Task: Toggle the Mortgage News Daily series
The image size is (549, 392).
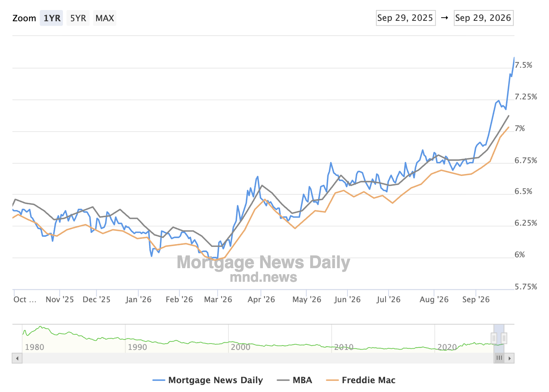Action: click(208, 380)
